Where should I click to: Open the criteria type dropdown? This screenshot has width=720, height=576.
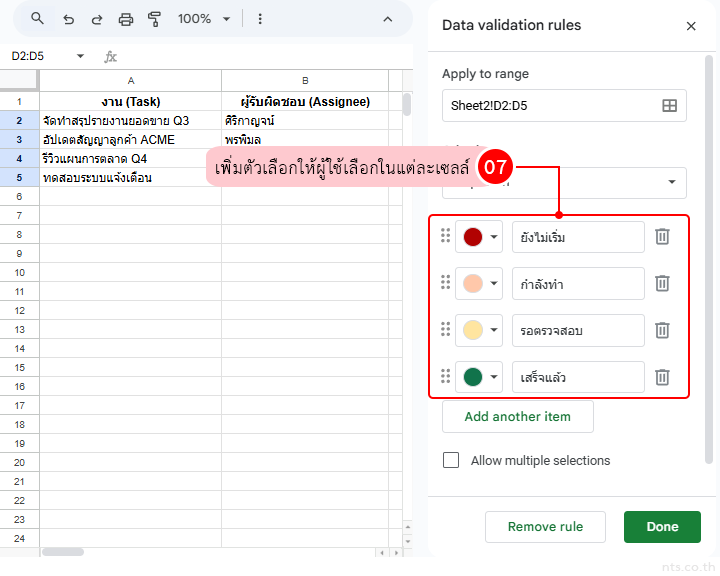point(669,183)
